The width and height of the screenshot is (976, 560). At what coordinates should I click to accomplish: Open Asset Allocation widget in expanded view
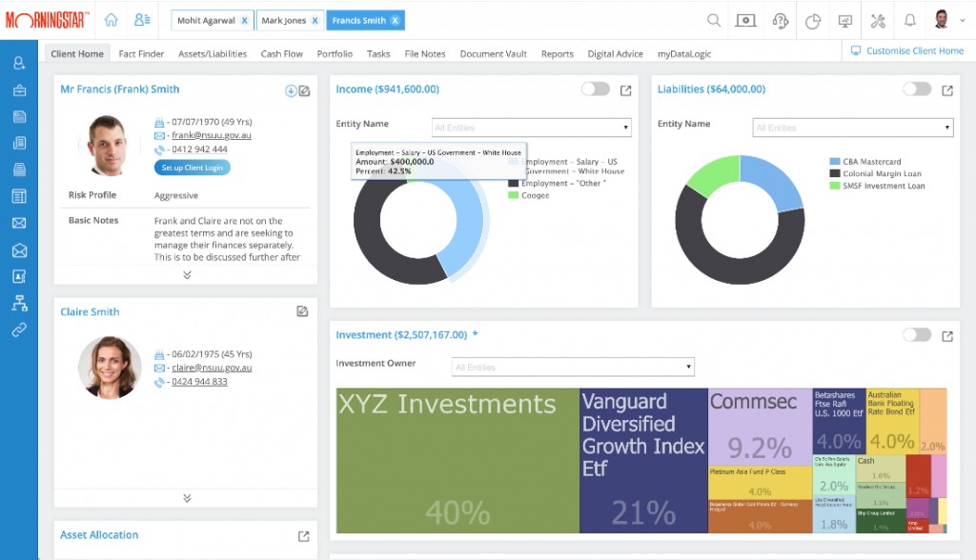click(304, 536)
